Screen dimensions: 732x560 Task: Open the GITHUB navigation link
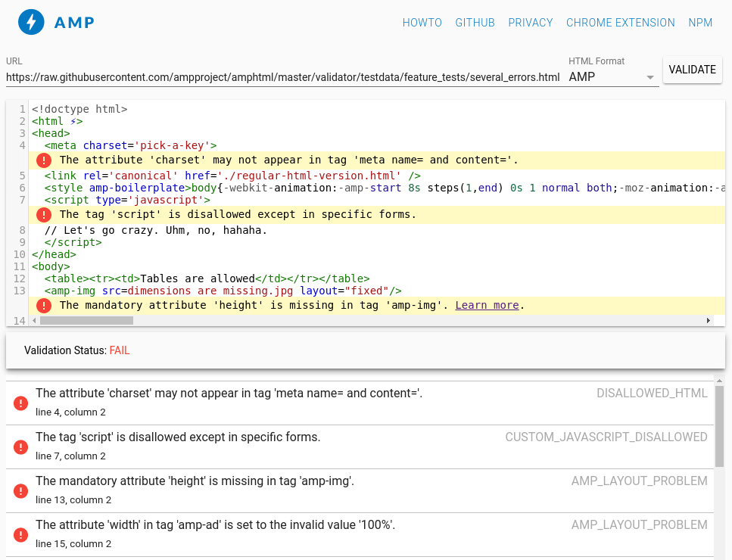click(475, 23)
